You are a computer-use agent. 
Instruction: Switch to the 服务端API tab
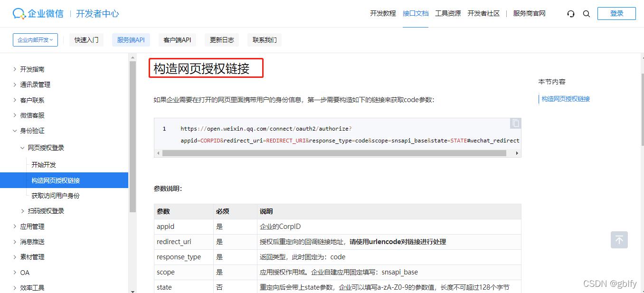tap(131, 40)
